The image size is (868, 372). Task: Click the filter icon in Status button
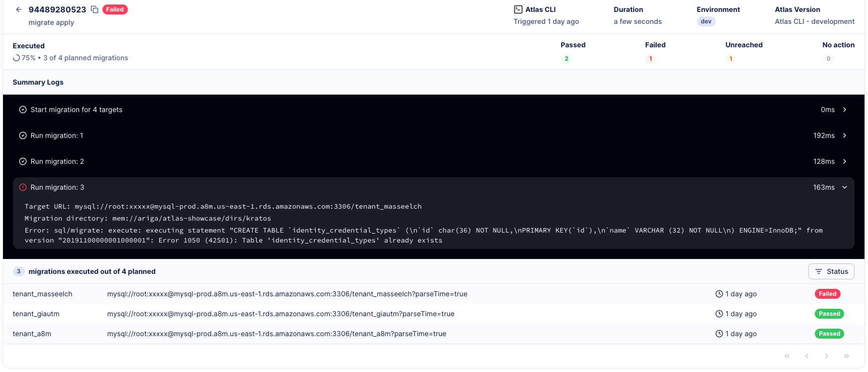click(819, 271)
